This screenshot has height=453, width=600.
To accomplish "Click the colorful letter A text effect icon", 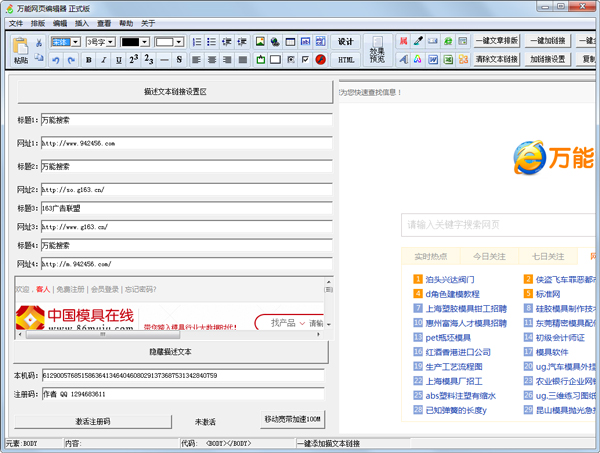I will click(418, 59).
